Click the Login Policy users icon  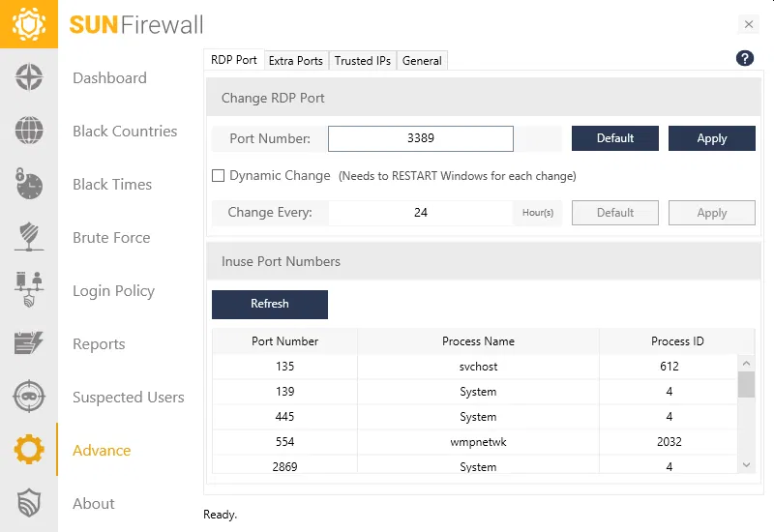point(29,290)
